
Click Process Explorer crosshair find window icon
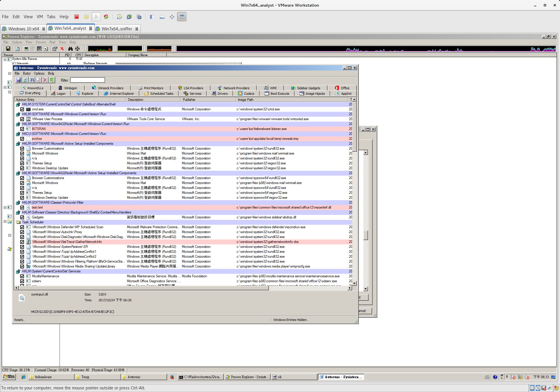[x=77, y=49]
